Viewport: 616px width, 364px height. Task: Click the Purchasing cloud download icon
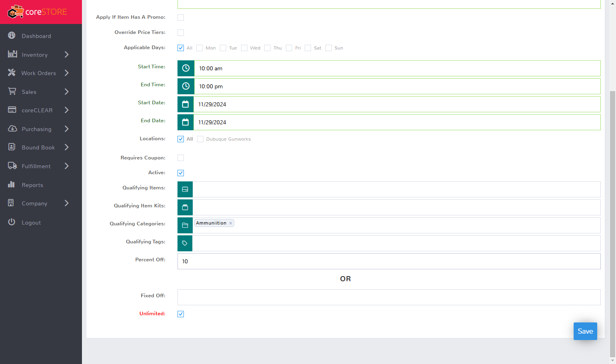tap(12, 129)
